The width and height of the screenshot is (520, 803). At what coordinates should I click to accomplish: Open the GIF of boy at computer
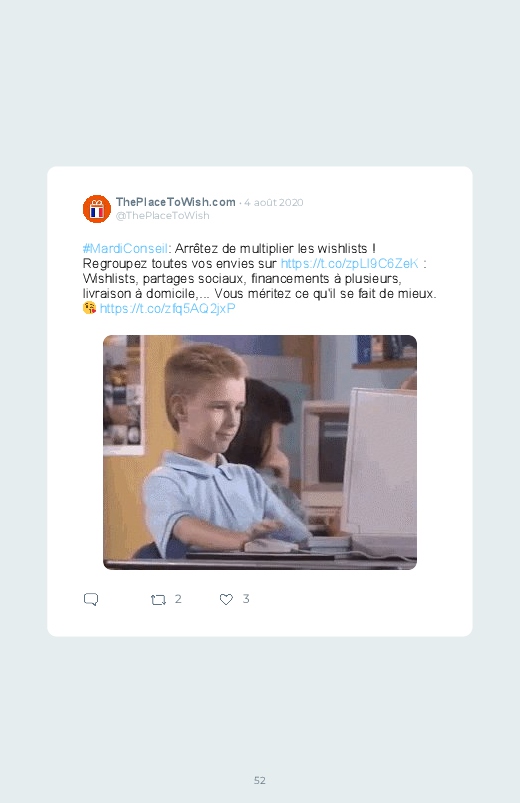point(260,452)
